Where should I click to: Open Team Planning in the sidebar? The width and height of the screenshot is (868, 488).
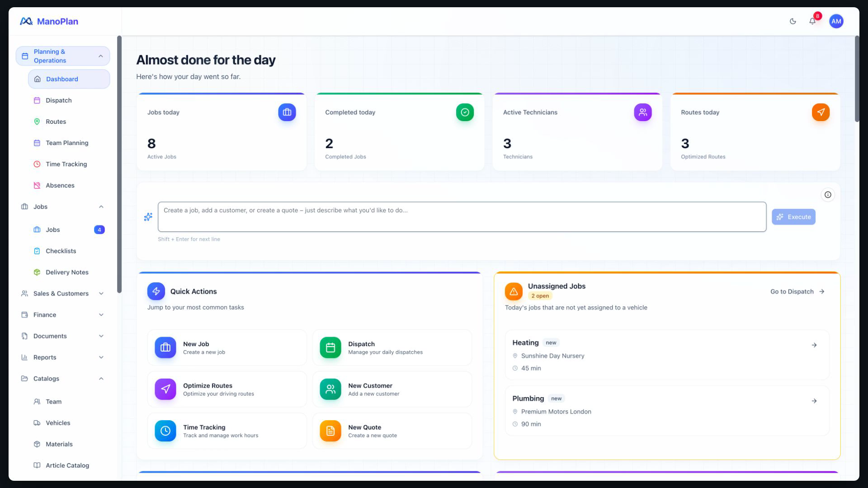click(69, 143)
